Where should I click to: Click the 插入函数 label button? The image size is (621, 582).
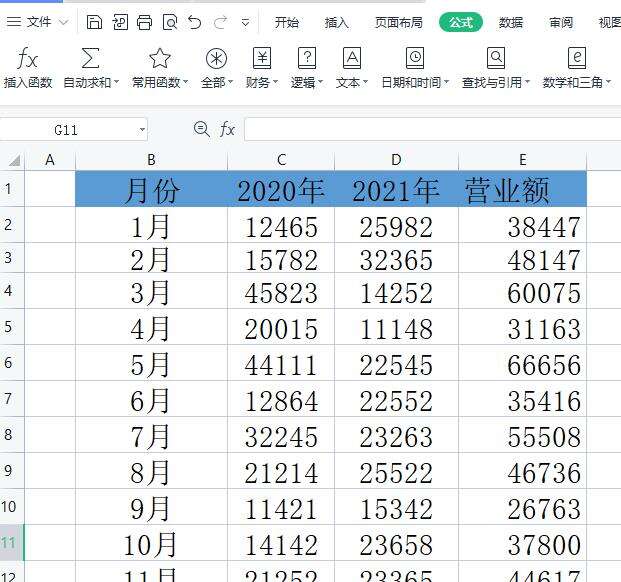tap(28, 82)
